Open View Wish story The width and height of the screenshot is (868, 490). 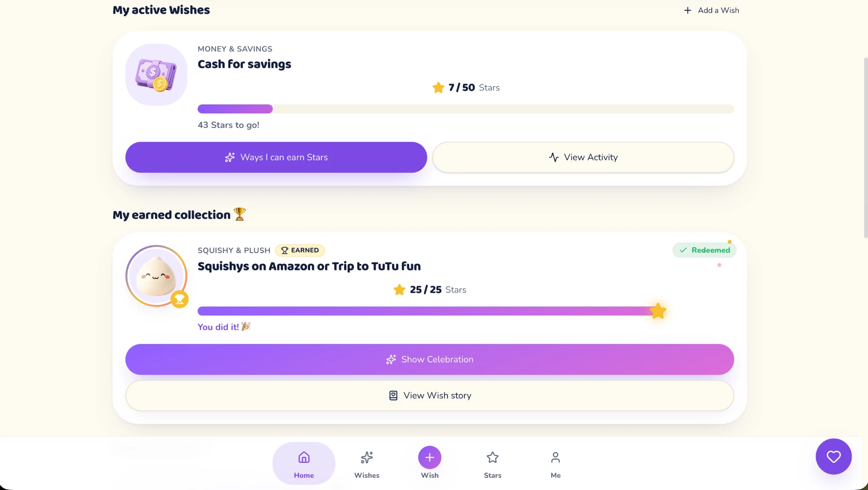pos(429,396)
